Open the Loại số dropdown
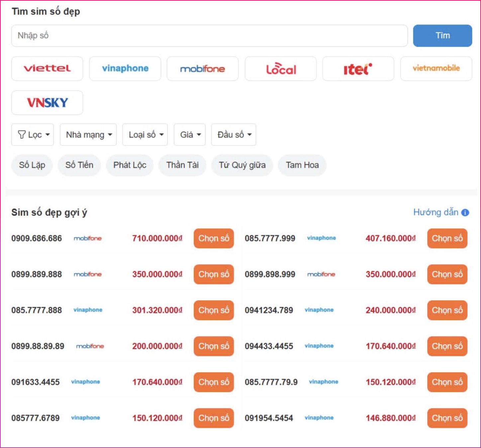The image size is (481, 448). click(145, 135)
